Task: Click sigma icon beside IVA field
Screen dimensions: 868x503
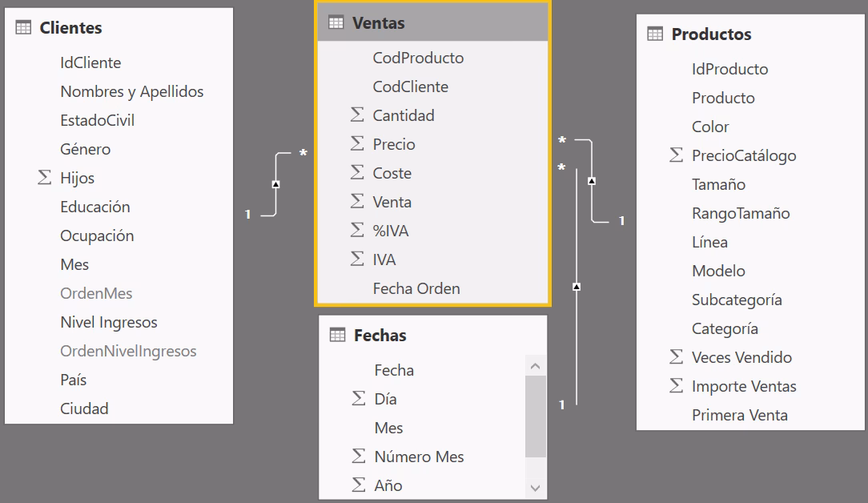Action: (357, 259)
